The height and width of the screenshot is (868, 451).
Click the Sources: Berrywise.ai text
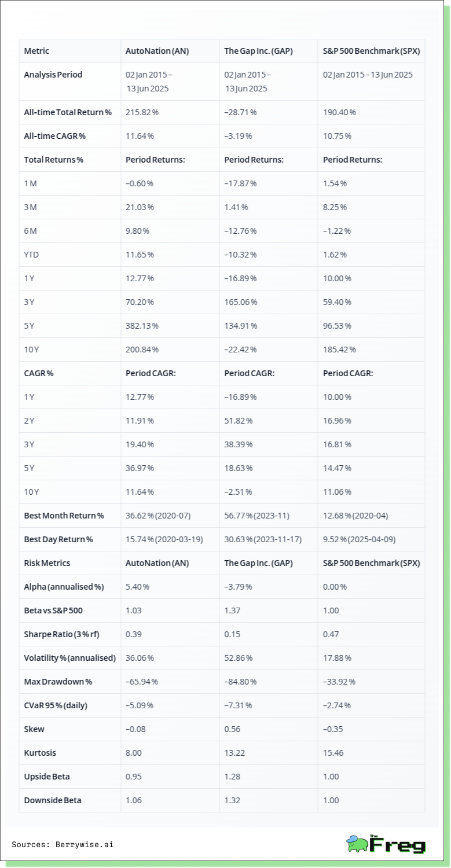pyautogui.click(x=63, y=844)
